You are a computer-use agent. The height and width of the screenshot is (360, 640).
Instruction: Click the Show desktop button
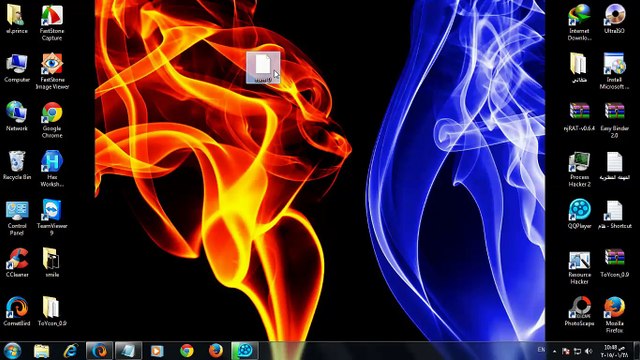coord(637,351)
